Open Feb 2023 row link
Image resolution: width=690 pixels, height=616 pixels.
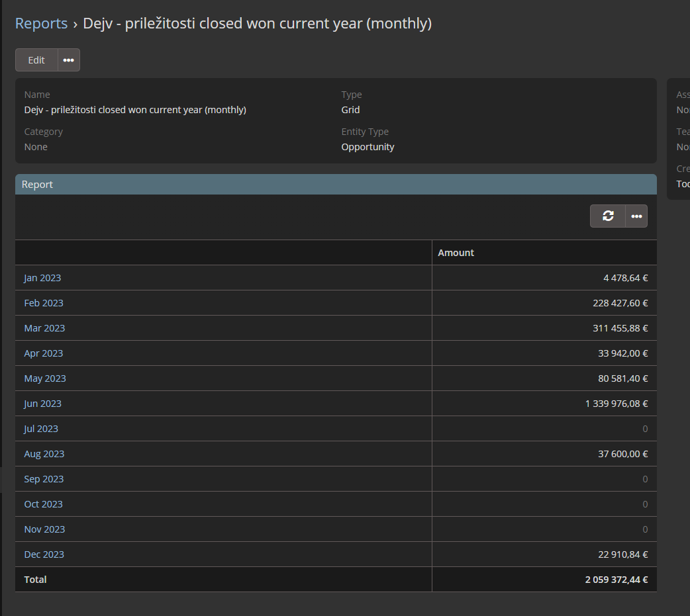pos(44,303)
